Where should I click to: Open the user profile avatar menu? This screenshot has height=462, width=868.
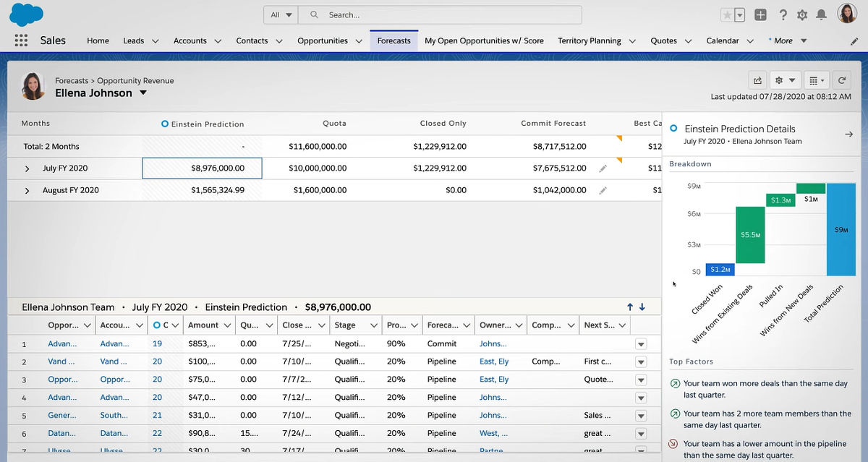(847, 14)
